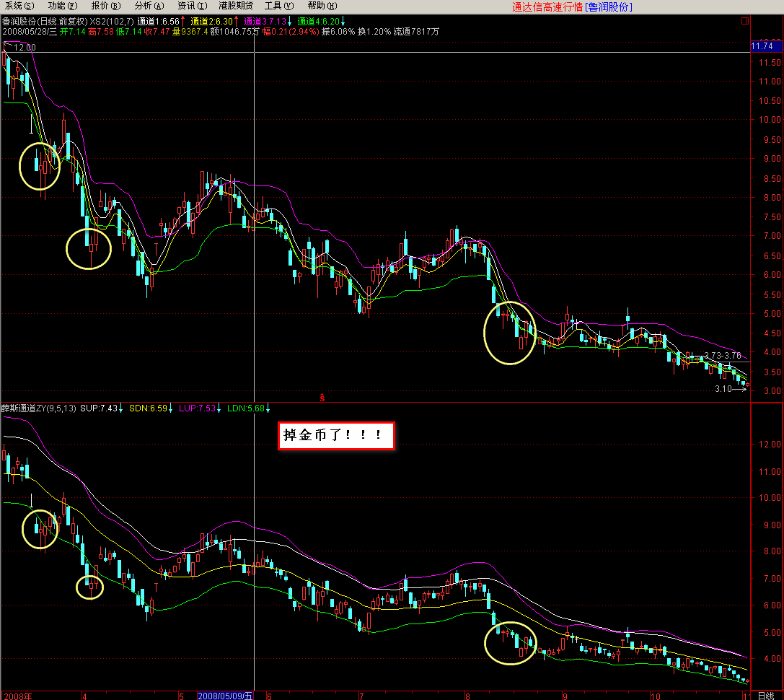This screenshot has width=784, height=700.
Task: Click month 7 on the time axis
Action: pos(361,696)
